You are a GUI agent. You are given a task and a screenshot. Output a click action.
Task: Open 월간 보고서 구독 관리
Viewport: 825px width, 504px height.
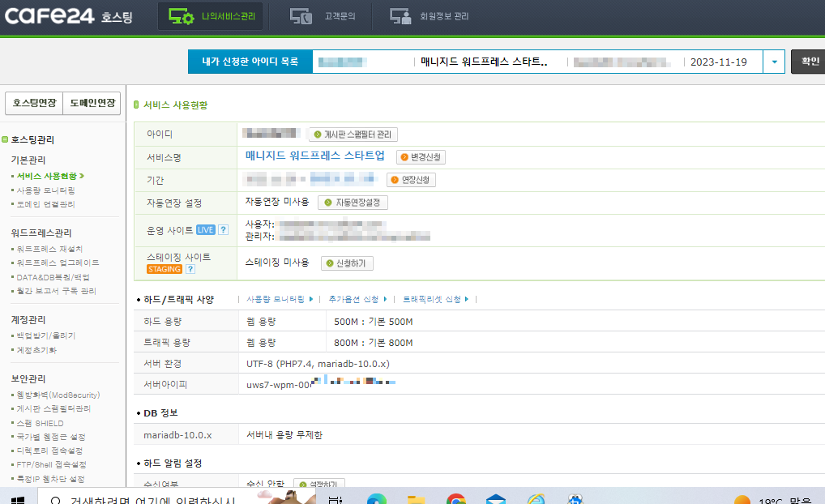(x=56, y=291)
